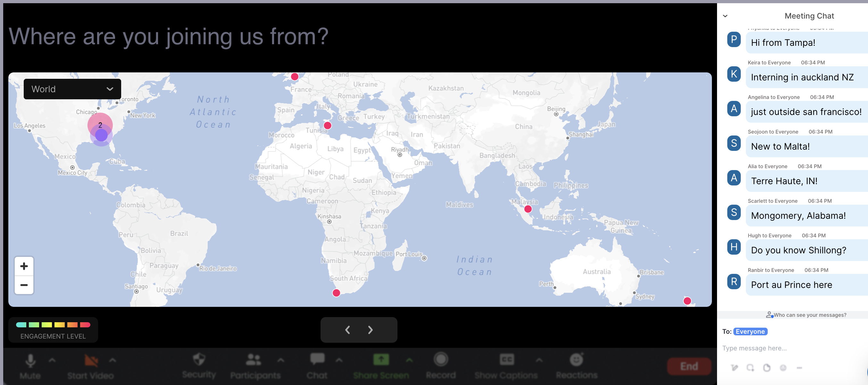Click the Share Screen icon
Image resolution: width=868 pixels, height=385 pixels.
(381, 359)
